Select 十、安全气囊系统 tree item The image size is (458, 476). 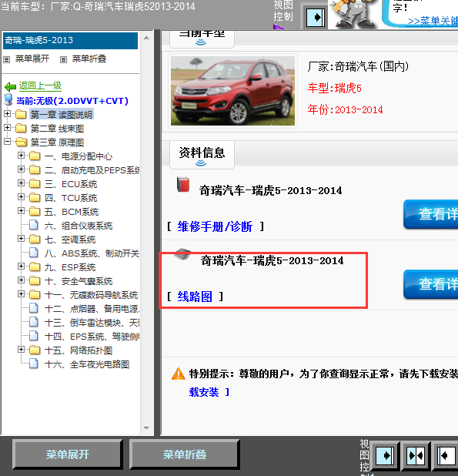(79, 281)
